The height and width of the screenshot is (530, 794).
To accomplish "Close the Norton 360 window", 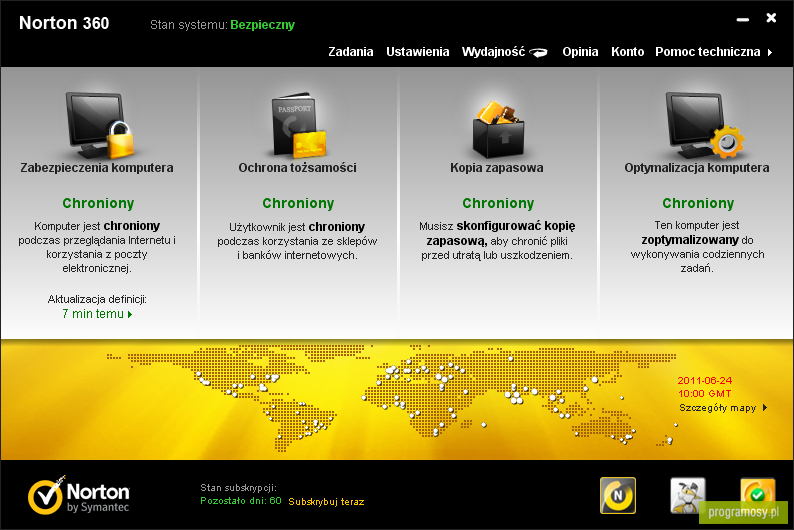I will point(771,18).
